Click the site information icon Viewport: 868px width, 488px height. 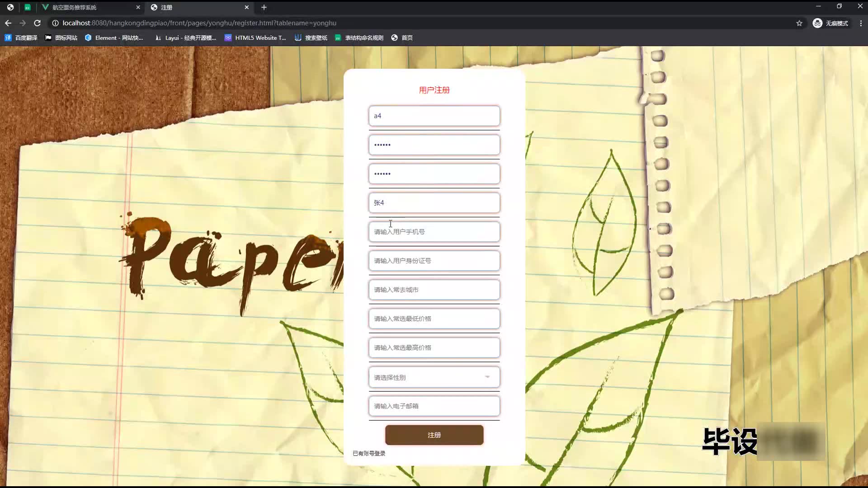click(x=55, y=23)
